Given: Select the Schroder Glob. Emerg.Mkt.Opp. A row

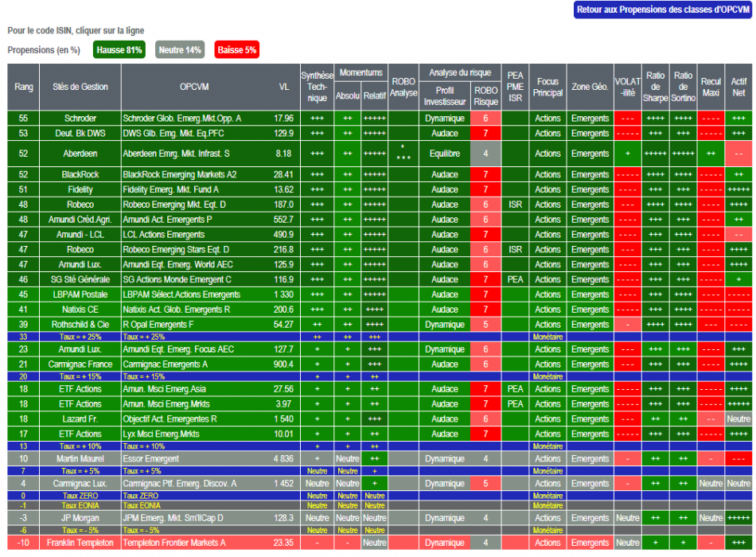Looking at the screenshot, I should (380, 119).
